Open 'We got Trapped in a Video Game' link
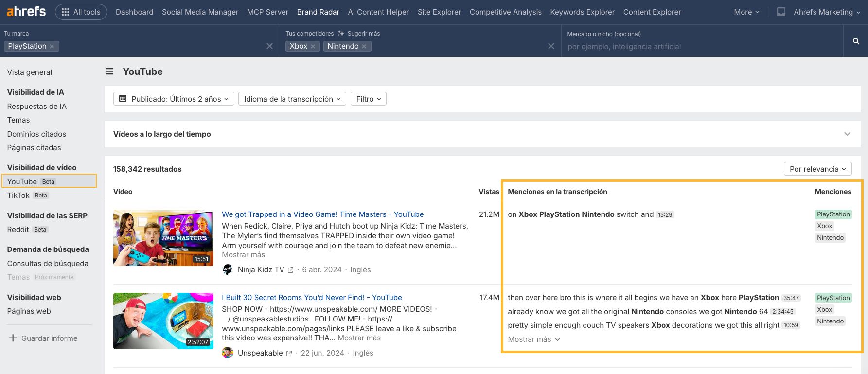 click(x=322, y=214)
